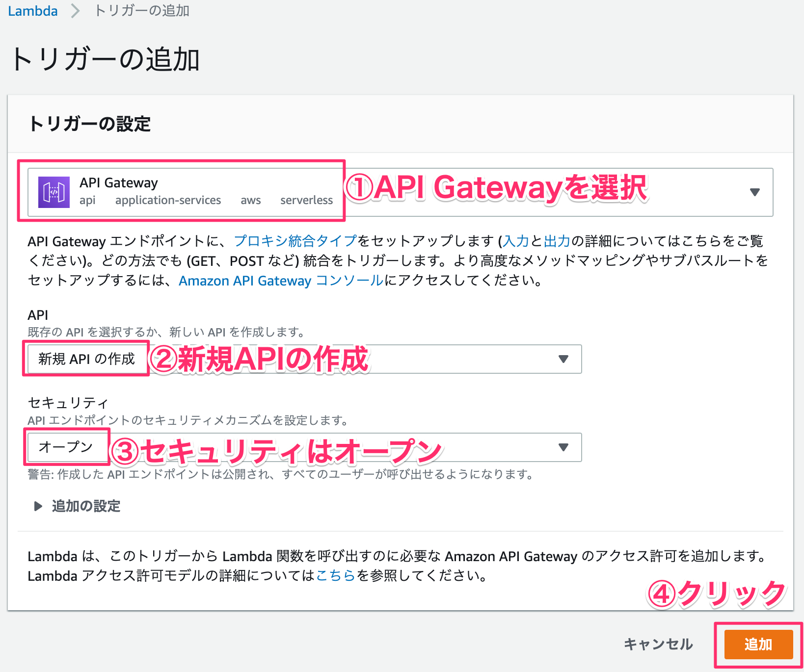
Task: Open the Lambda breadcrumb link
Action: point(33,11)
